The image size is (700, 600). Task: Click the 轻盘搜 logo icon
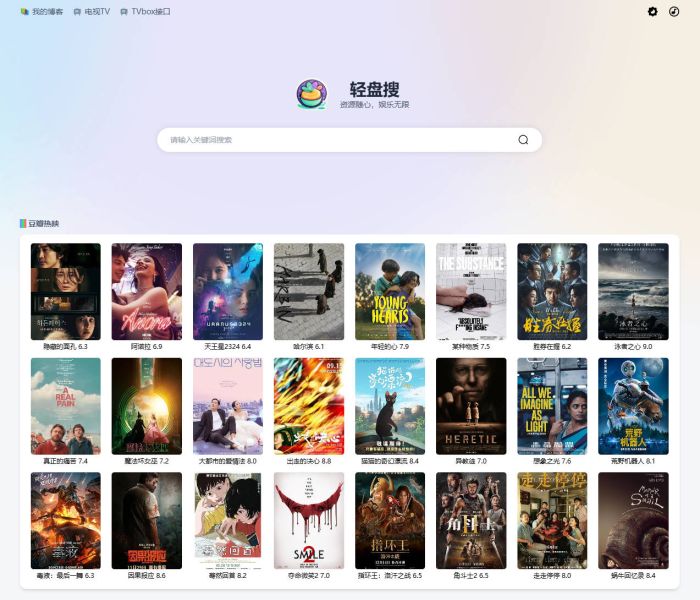(x=312, y=94)
